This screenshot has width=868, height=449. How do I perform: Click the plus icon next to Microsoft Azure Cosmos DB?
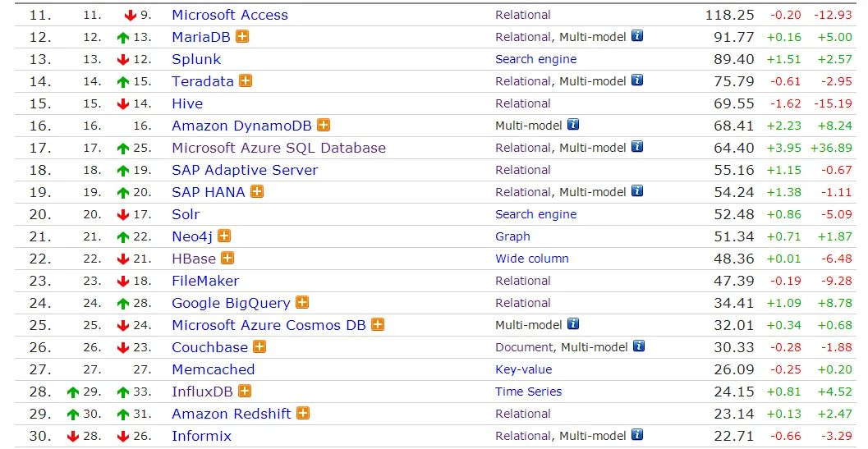click(x=378, y=324)
